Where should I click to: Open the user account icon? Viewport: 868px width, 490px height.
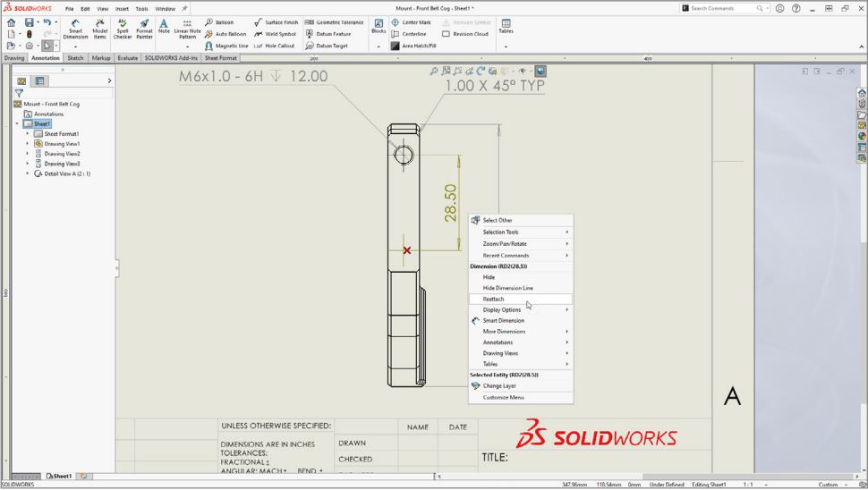[779, 8]
